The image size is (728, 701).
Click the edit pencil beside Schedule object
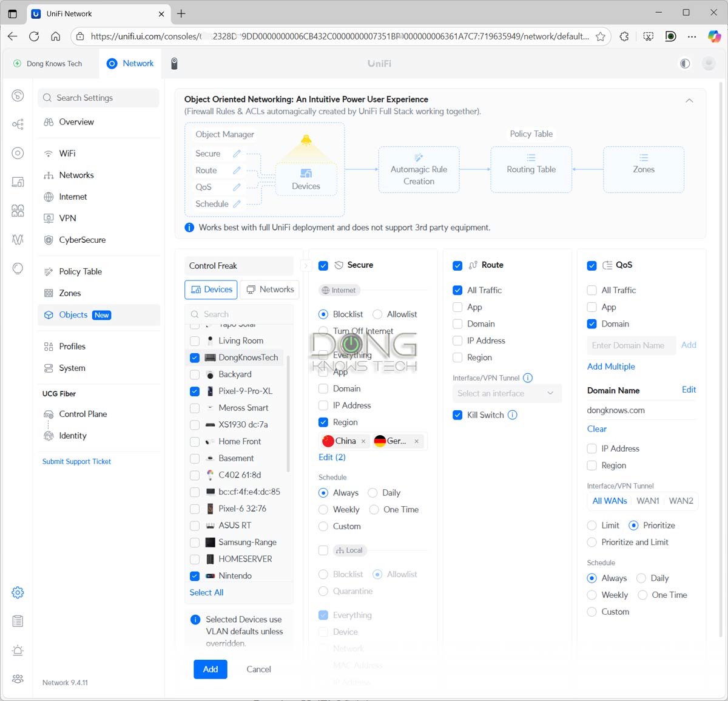(237, 204)
